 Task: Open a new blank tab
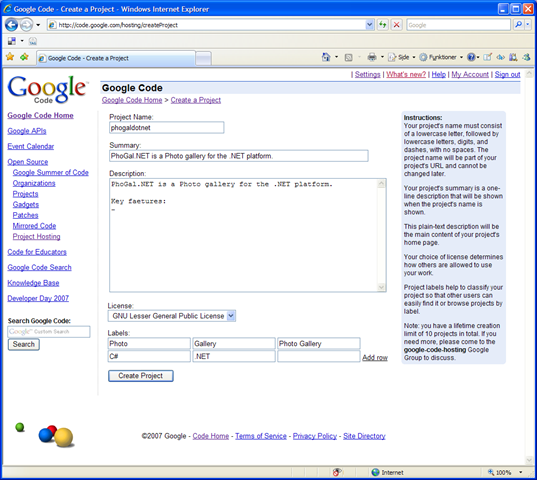tap(203, 58)
